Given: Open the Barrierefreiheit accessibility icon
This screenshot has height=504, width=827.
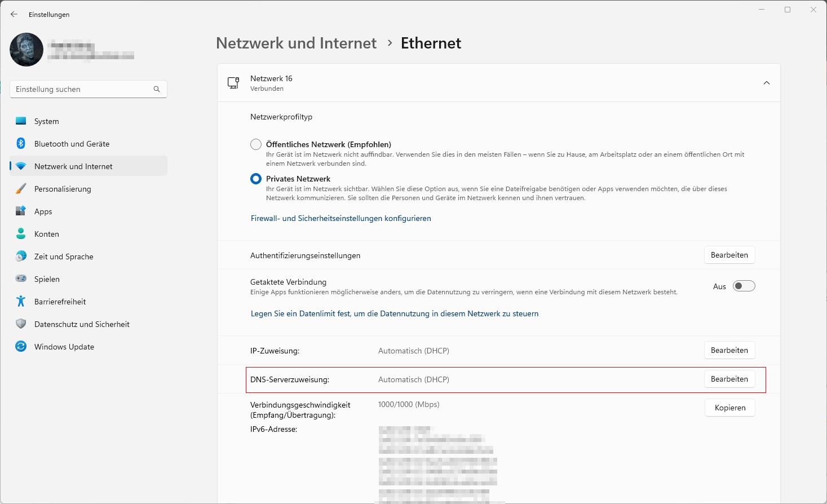Looking at the screenshot, I should coord(21,302).
